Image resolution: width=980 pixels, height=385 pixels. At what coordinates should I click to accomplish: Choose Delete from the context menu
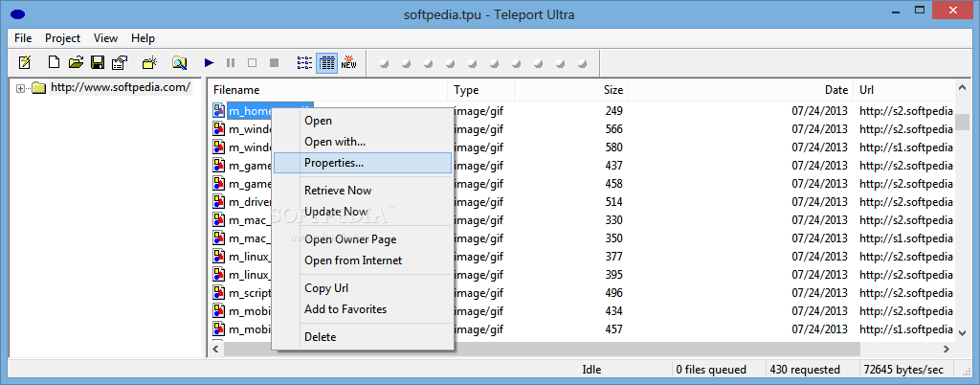(x=363, y=337)
